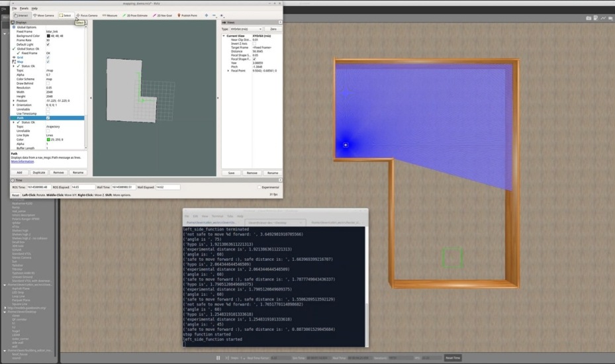The height and width of the screenshot is (364, 615).
Task: Disable the Grid display checkbox
Action: 48,58
